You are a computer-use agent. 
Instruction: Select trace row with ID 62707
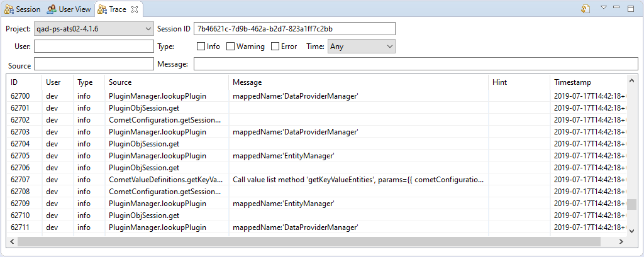click(x=20, y=180)
